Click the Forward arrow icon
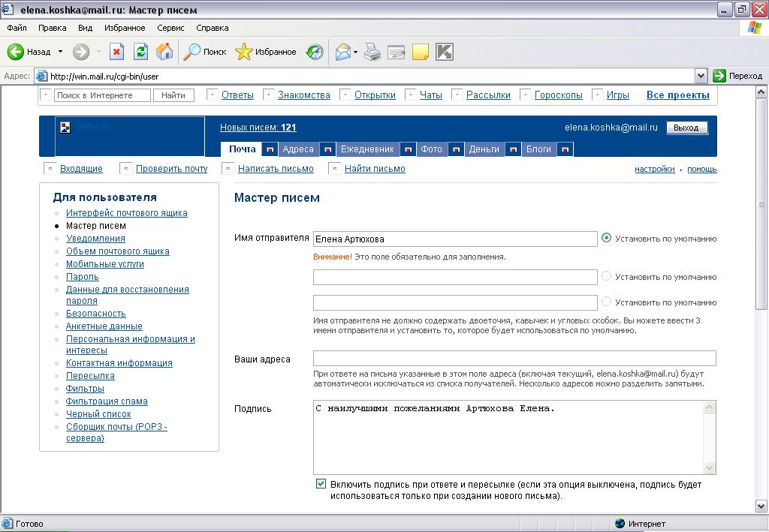Image resolution: width=769 pixels, height=532 pixels. [81, 52]
